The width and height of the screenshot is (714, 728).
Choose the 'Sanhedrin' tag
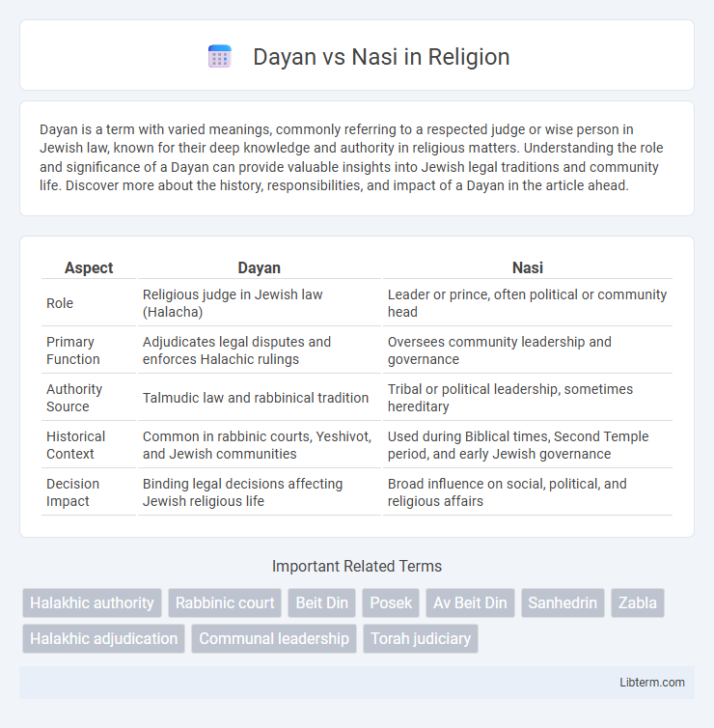pos(563,602)
